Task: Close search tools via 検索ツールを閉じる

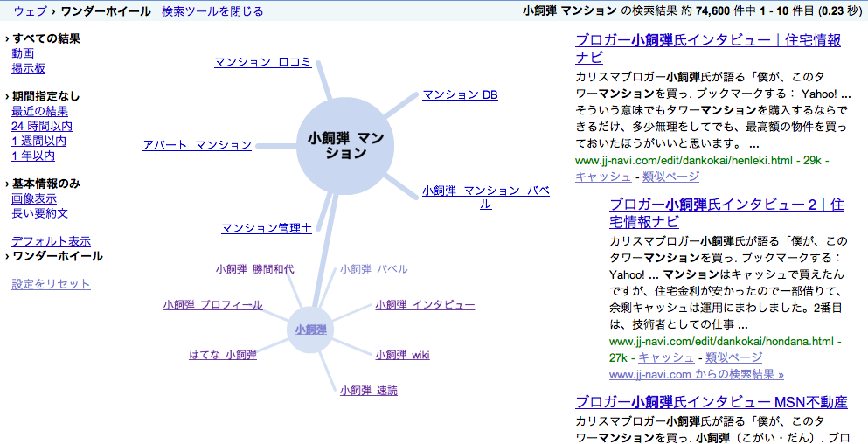Action: 212,11
